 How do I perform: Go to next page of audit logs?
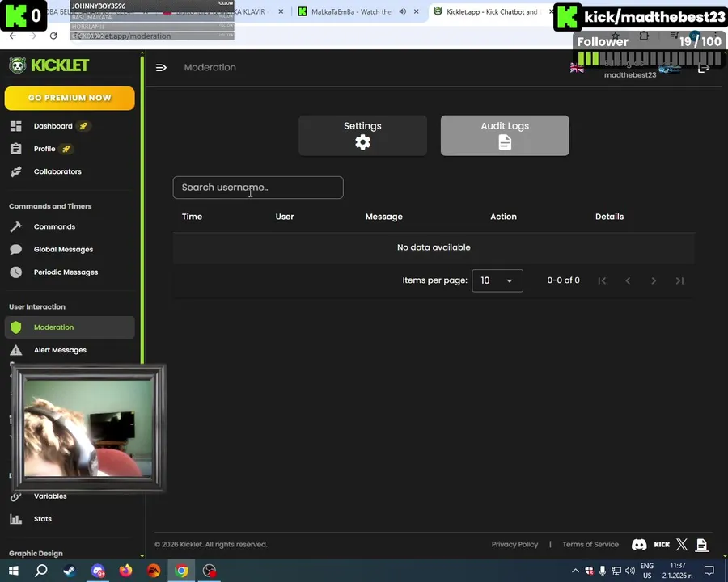click(654, 280)
